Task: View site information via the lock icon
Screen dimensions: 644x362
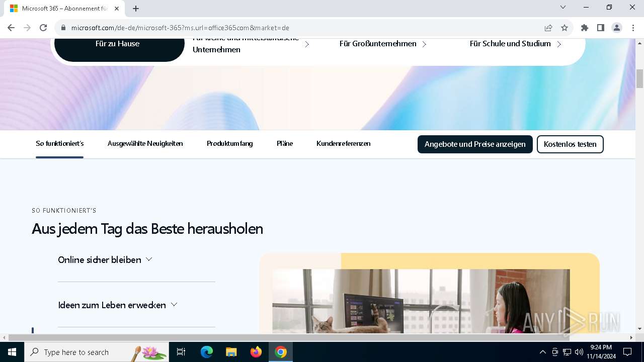Action: [63, 28]
